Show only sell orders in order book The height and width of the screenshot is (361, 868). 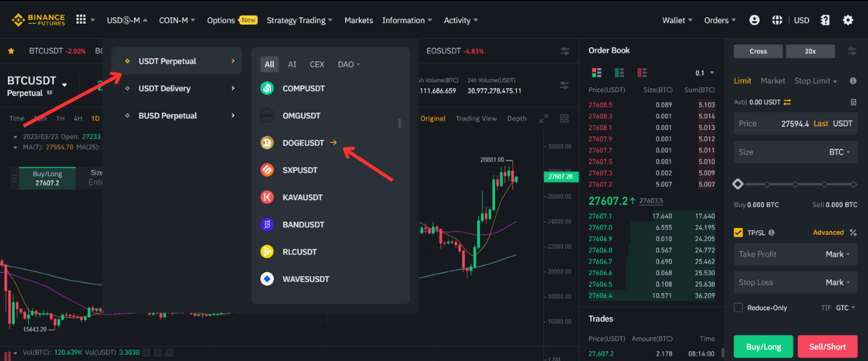[642, 72]
